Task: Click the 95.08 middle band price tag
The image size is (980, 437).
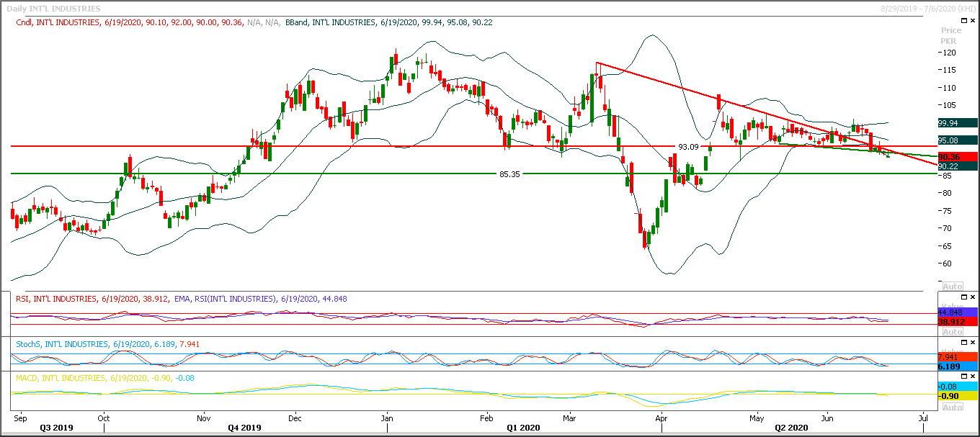Action: pos(957,140)
